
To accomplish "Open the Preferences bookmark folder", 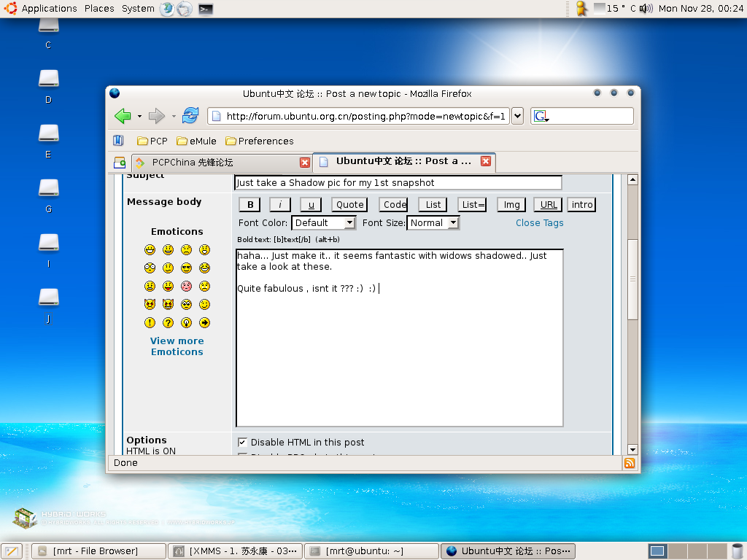I will coord(260,141).
